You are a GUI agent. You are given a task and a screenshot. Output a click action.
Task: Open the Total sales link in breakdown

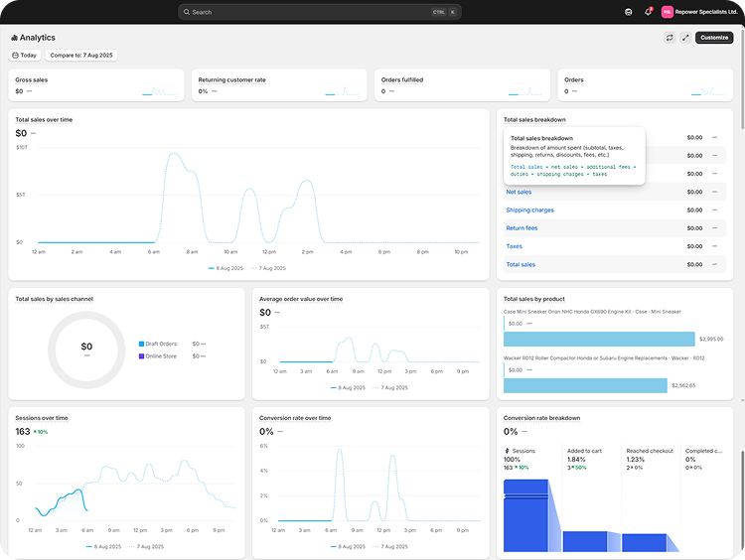pyautogui.click(x=521, y=264)
